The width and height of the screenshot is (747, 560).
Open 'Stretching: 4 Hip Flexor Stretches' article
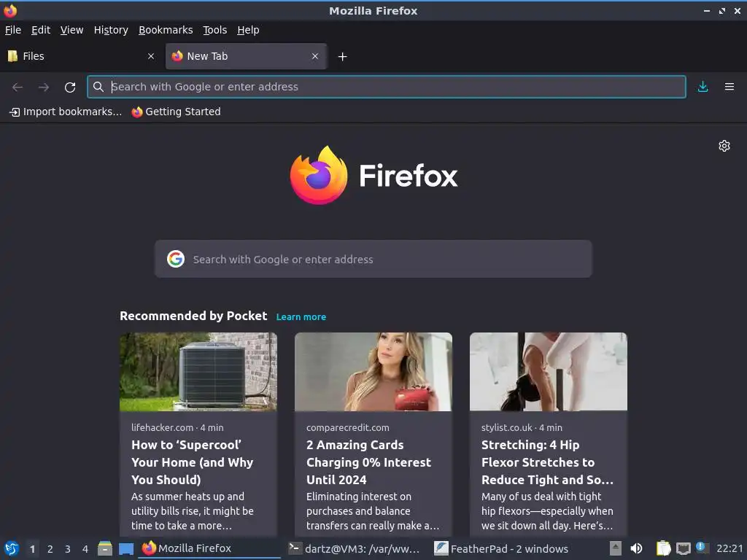coord(547,462)
